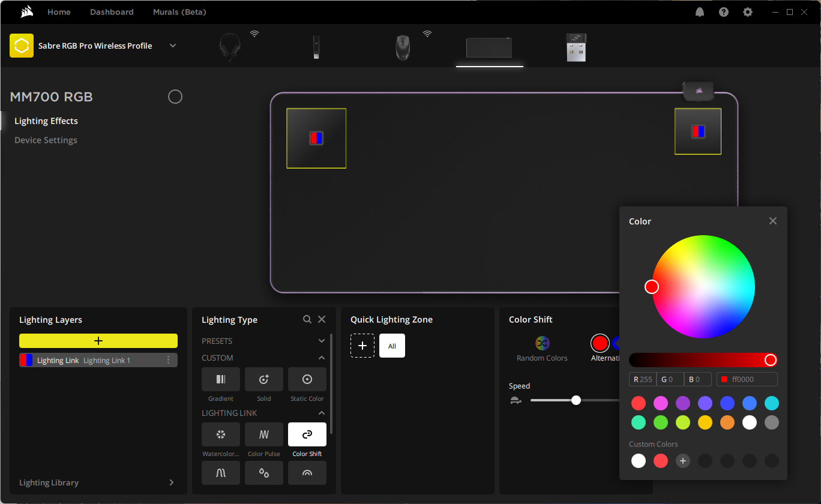Open the profile dropdown chevron
Image resolution: width=821 pixels, height=504 pixels.
coord(173,46)
